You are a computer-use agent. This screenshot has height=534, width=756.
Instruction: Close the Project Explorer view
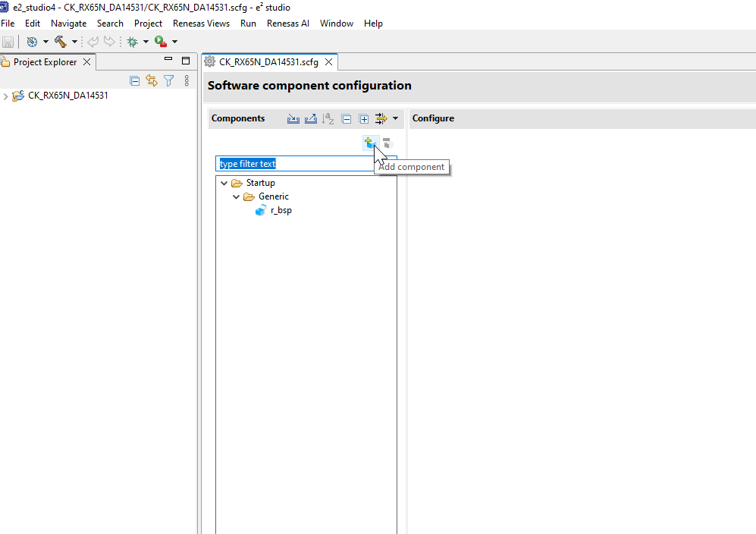[x=86, y=62]
